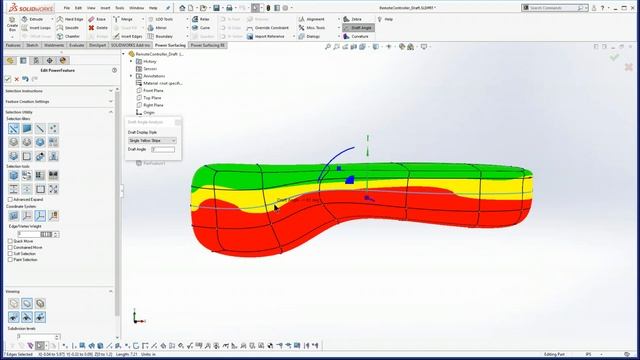Viewport: 640px width, 360px height.
Task: Toggle the face selection filter icon
Action: coord(27,129)
